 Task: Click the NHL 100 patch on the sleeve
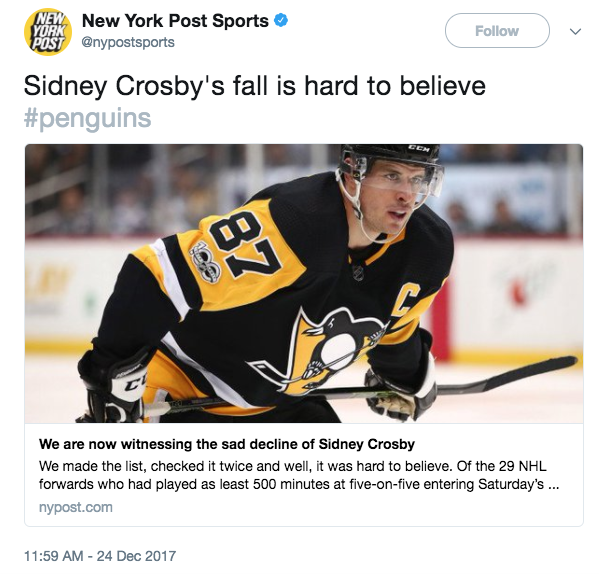click(x=205, y=263)
